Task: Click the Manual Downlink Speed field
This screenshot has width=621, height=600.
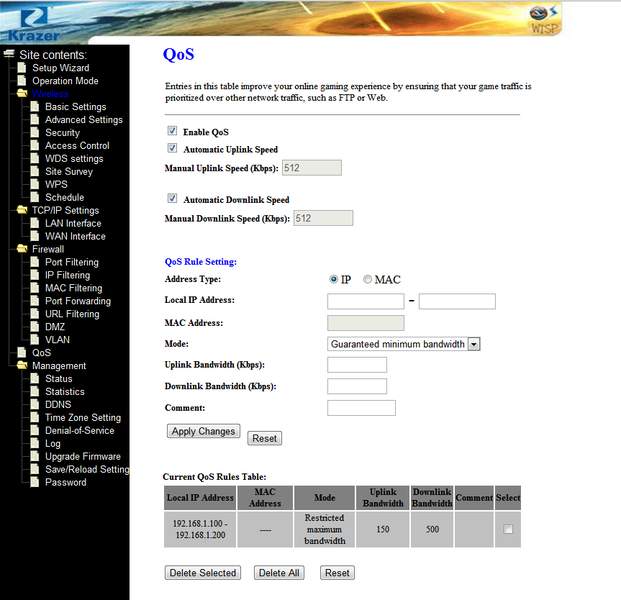Action: [x=323, y=218]
